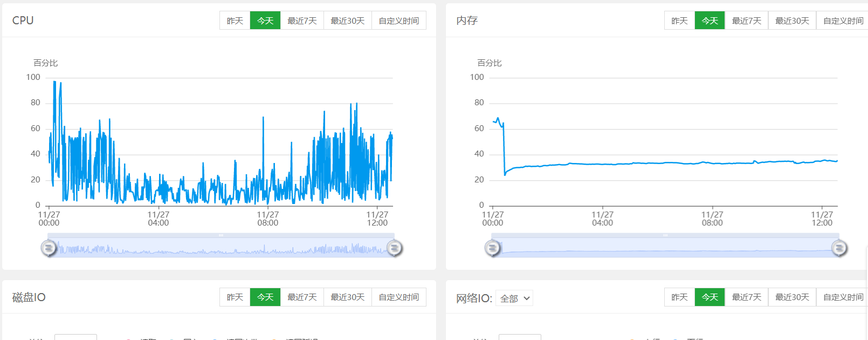The width and height of the screenshot is (868, 340).
Task: Select 昨天 tab in CPU panel
Action: point(235,21)
